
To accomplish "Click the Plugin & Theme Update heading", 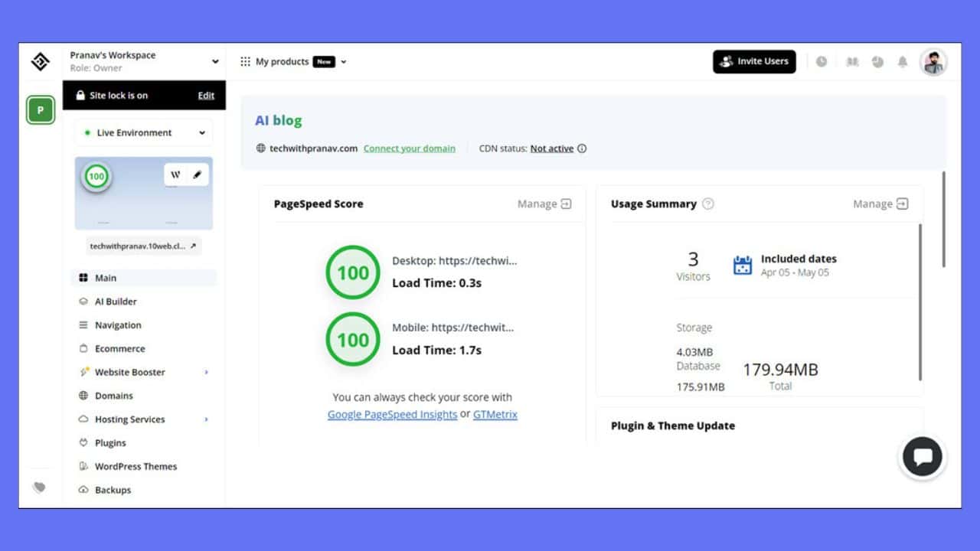I will [x=673, y=425].
